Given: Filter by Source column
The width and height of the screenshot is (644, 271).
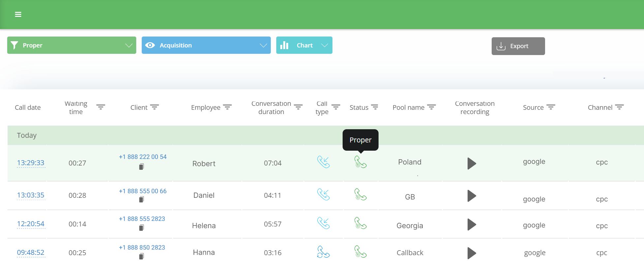Looking at the screenshot, I should point(551,107).
